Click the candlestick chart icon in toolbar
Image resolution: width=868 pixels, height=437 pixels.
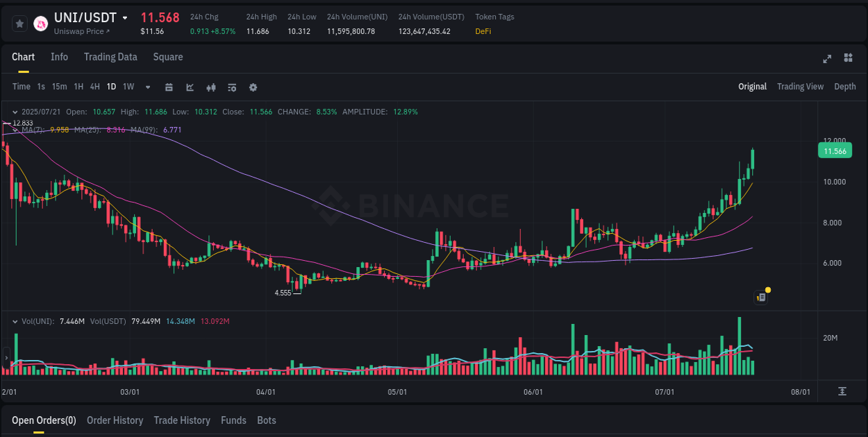pos(210,87)
